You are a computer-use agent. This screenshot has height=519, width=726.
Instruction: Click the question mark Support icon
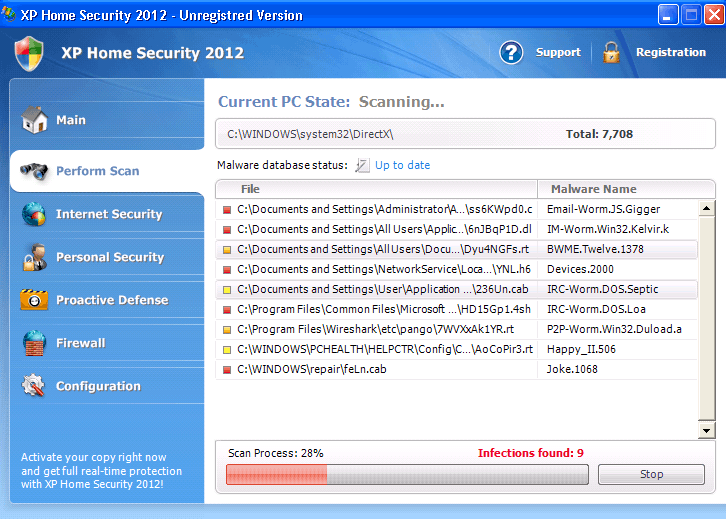[512, 52]
